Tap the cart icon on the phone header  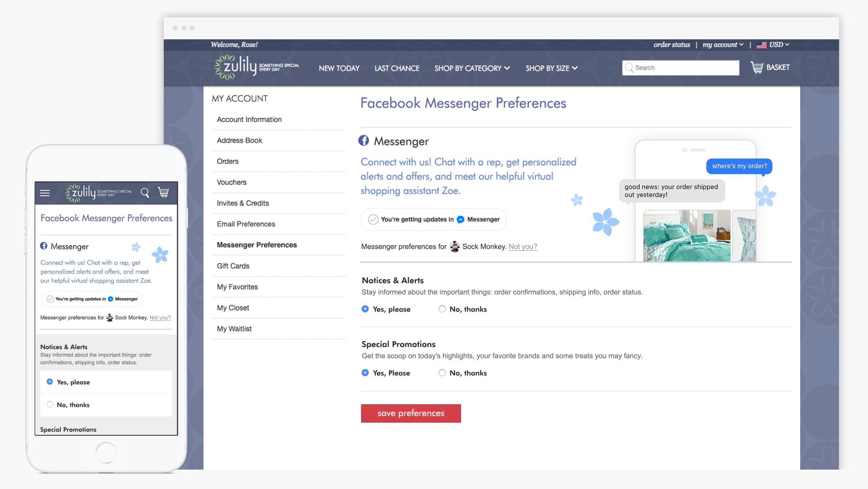(x=164, y=192)
